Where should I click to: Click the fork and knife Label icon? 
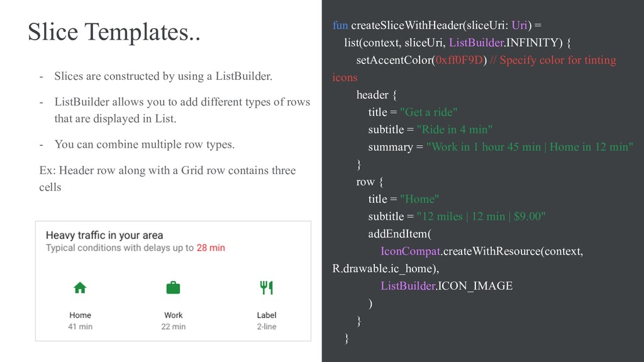pyautogui.click(x=267, y=288)
